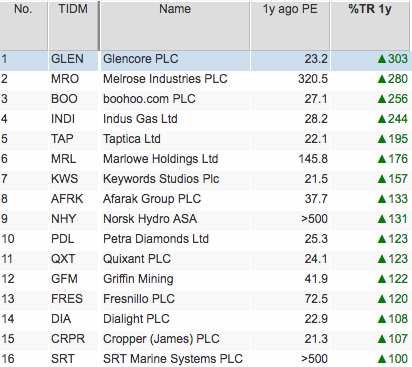Screen dimensions: 412x367
Task: Sort by the %TR 1y column header
Action: pos(370,26)
